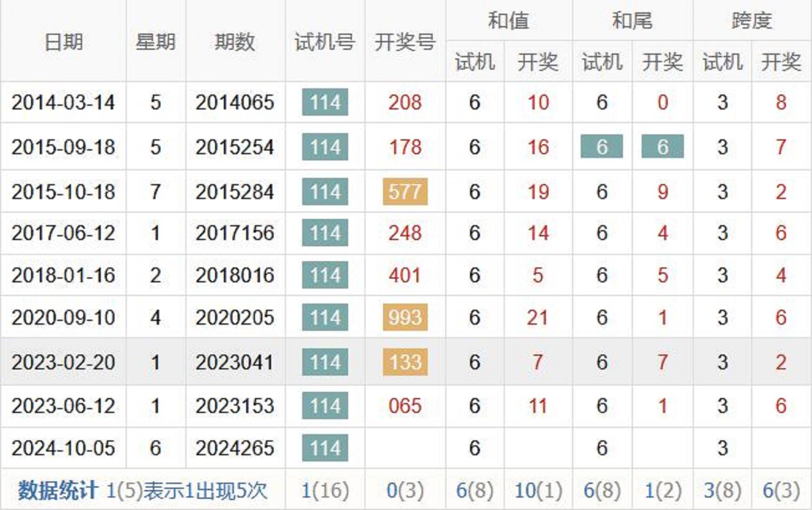Select the 和尾 group header
The image size is (812, 510).
[632, 21]
